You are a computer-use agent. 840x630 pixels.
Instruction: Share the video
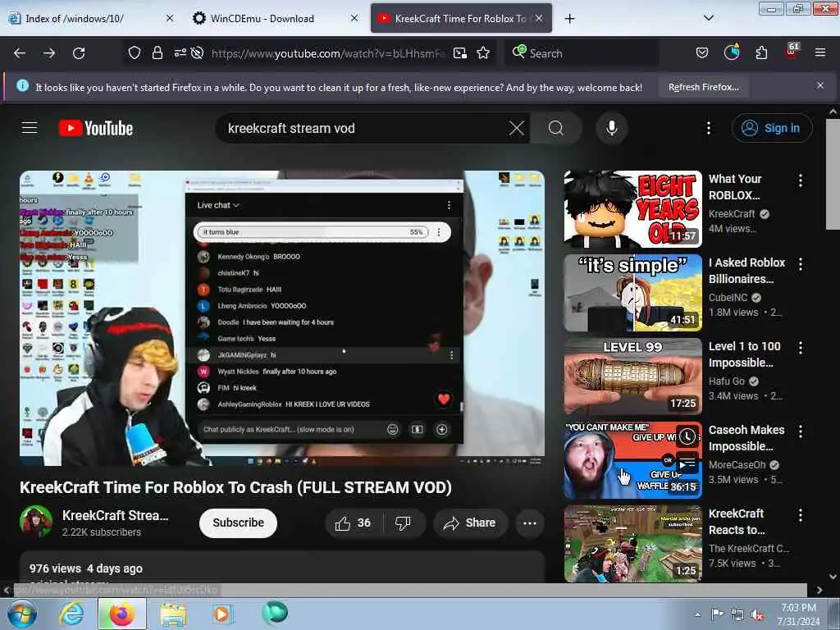470,523
